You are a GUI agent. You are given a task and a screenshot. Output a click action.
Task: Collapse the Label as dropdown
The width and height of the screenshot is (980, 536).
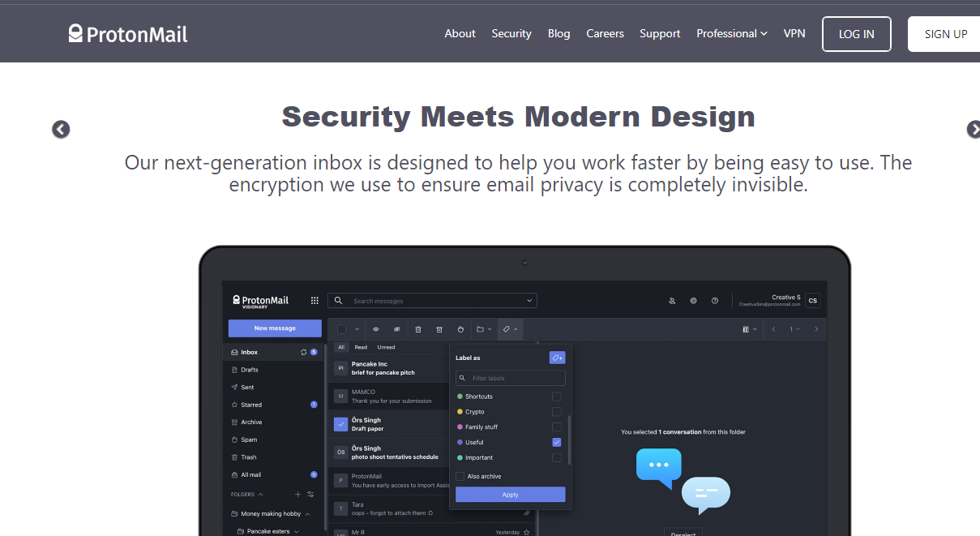click(510, 329)
